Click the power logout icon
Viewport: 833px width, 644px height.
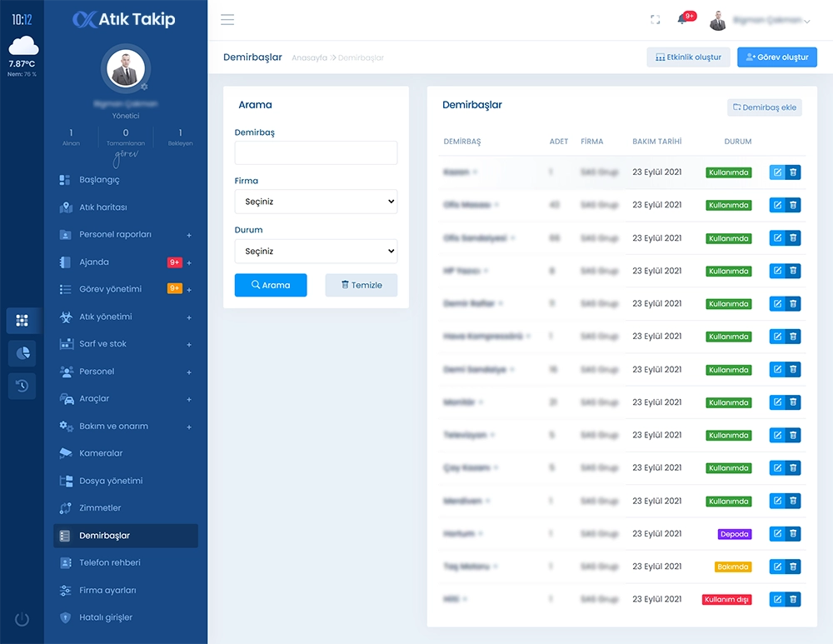22,619
